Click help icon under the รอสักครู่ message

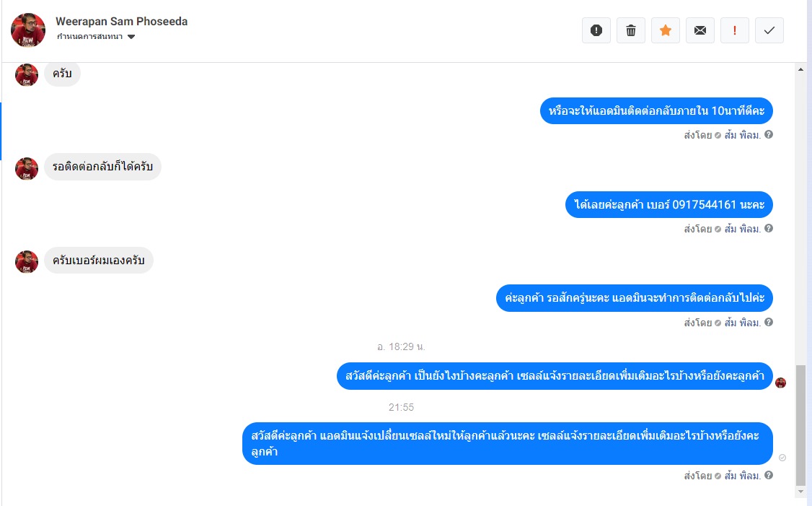[769, 323]
